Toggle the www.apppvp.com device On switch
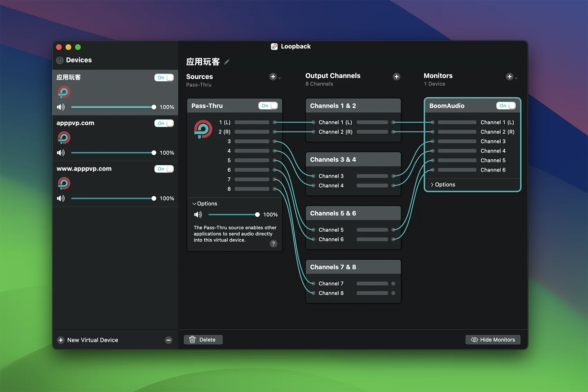This screenshot has width=588, height=392. (164, 169)
